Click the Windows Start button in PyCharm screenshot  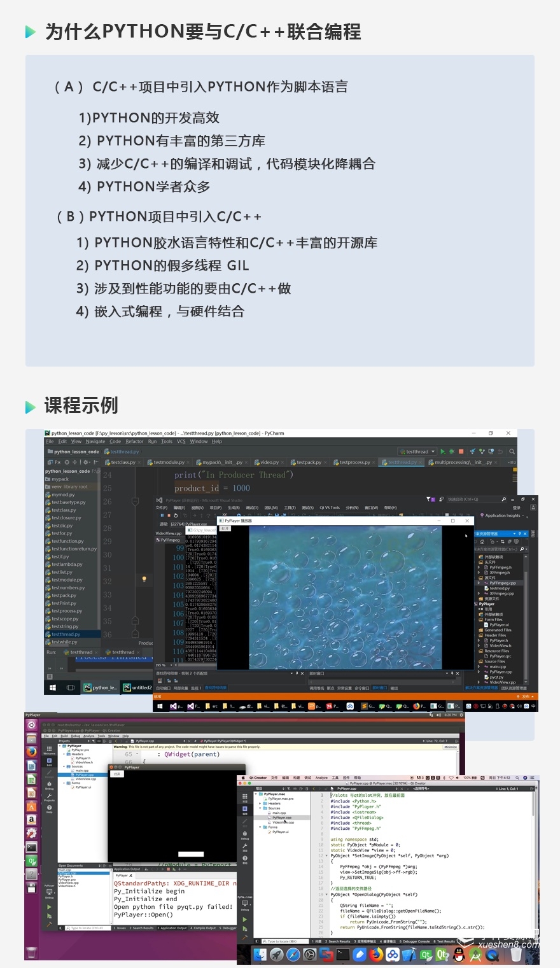[x=53, y=687]
